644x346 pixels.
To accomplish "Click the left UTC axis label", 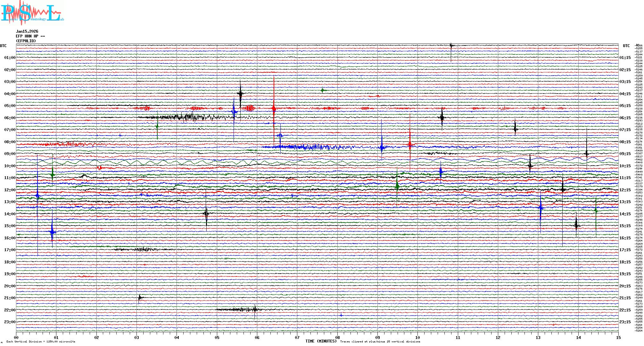I will [3, 46].
